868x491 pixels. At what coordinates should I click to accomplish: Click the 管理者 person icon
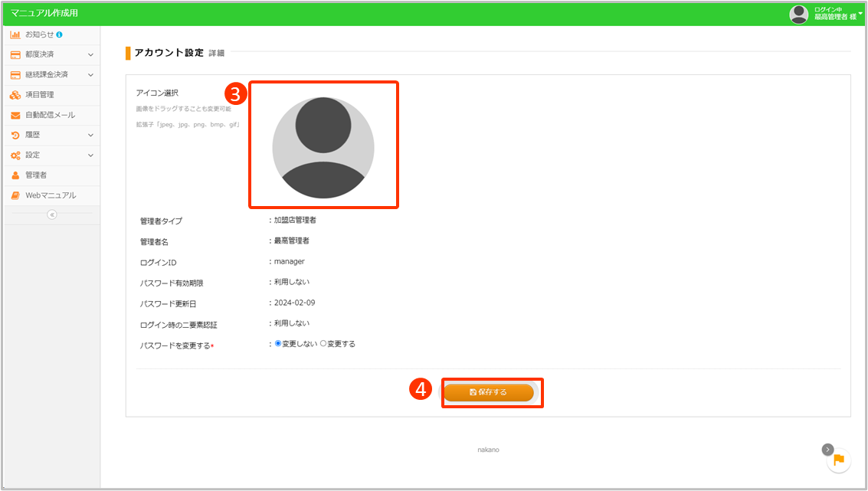pos(15,175)
